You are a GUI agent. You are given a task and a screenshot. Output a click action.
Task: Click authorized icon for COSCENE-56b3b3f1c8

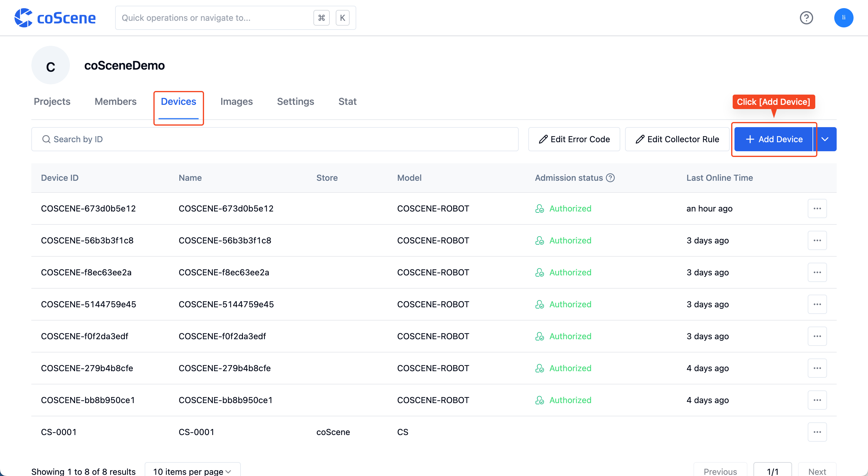539,240
